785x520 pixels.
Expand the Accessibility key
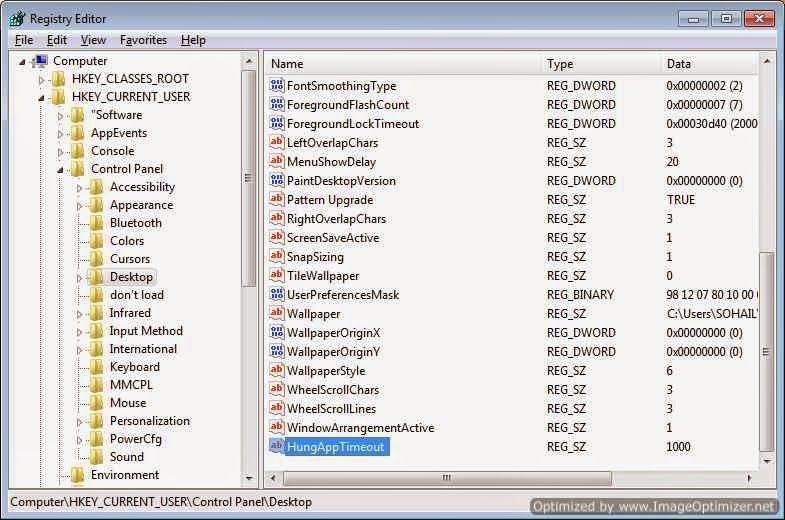click(x=80, y=188)
